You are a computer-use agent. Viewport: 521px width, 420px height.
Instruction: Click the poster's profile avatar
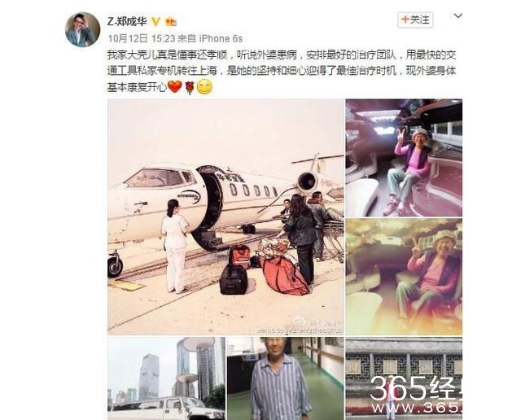click(x=83, y=29)
